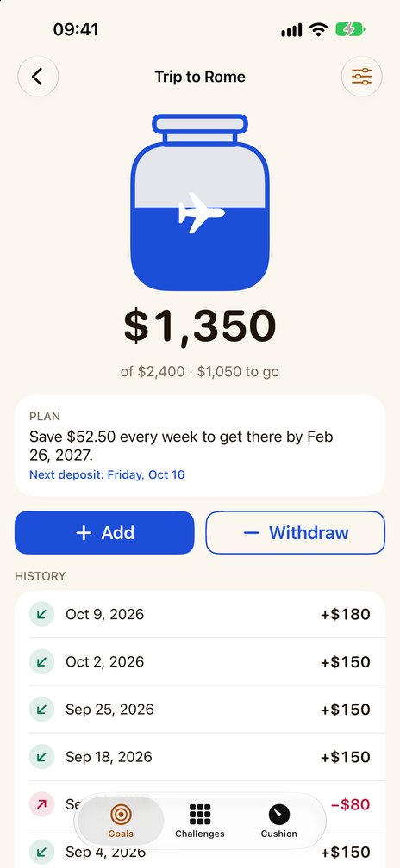Tap the airplane savings jar illustration

tap(200, 202)
